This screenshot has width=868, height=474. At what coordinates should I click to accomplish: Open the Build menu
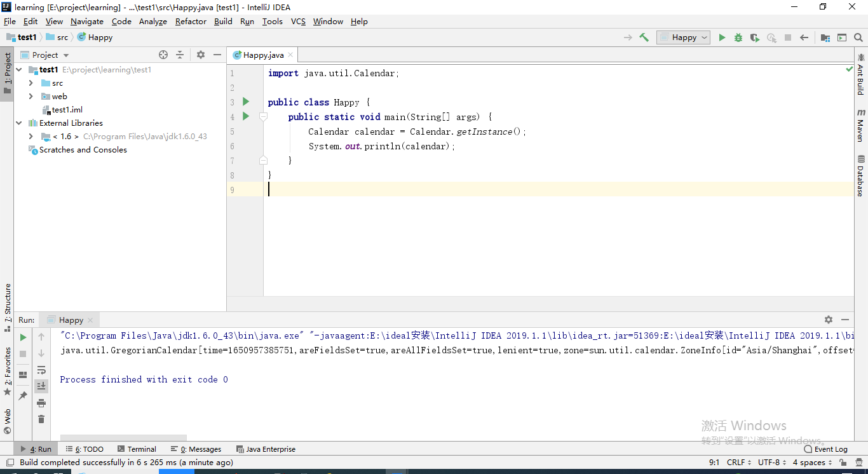(x=223, y=21)
